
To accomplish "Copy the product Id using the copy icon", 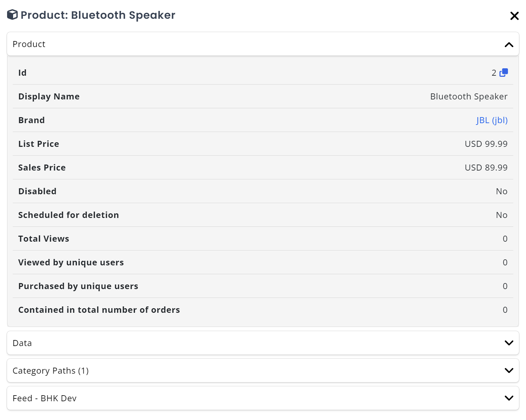I will (x=504, y=72).
